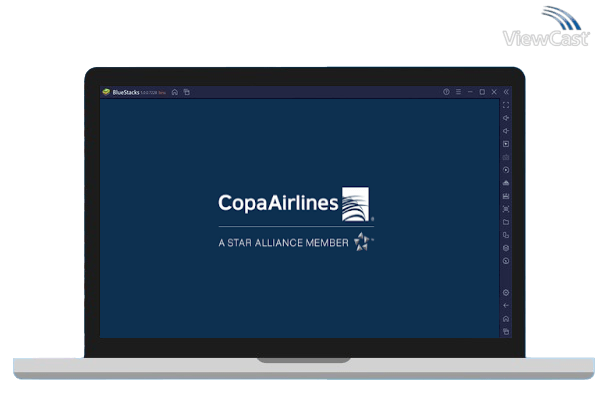Open the media folder icon in the sidebar
The image size is (602, 414).
pyautogui.click(x=506, y=222)
